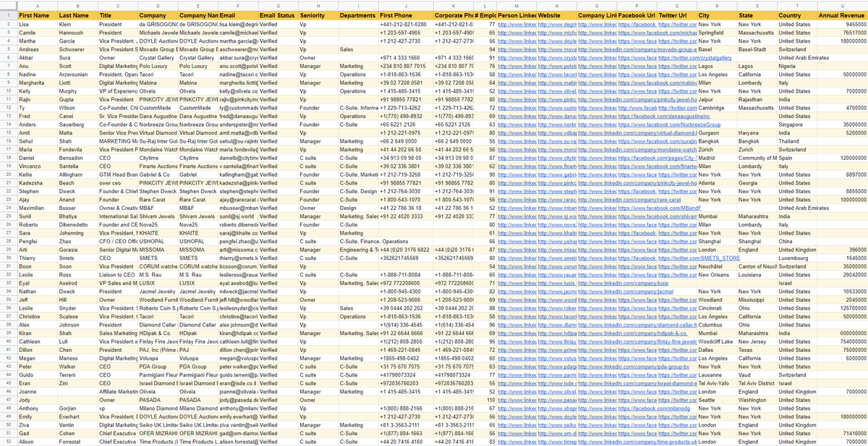Viewport: 868px width, 446px height.
Task: Click the 'First Phone' header cell
Action: (405, 15)
